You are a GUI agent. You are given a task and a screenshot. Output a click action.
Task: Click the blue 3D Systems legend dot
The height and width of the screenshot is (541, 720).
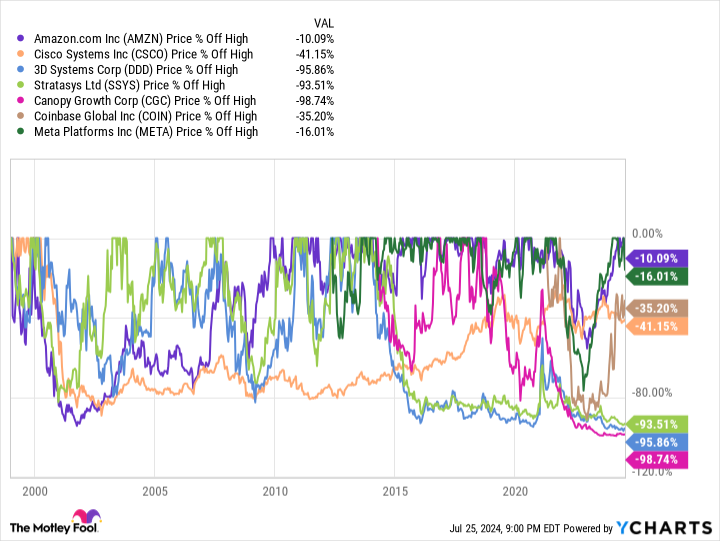point(20,70)
